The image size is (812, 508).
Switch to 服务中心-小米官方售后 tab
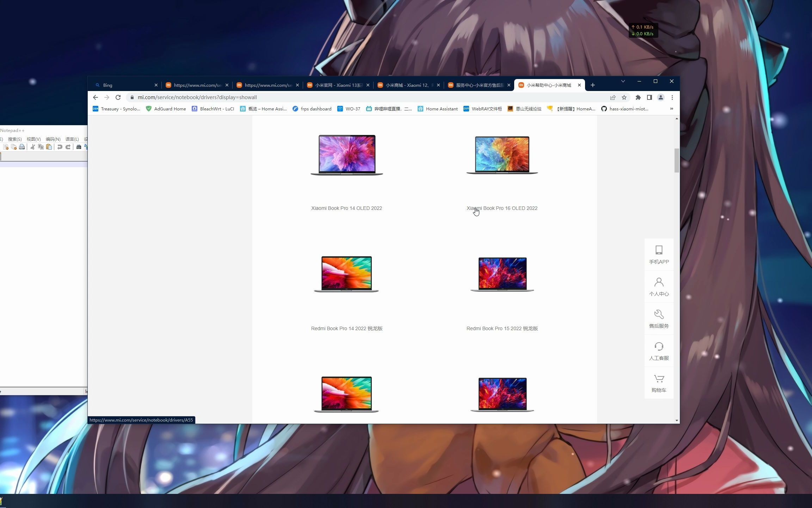click(x=479, y=85)
